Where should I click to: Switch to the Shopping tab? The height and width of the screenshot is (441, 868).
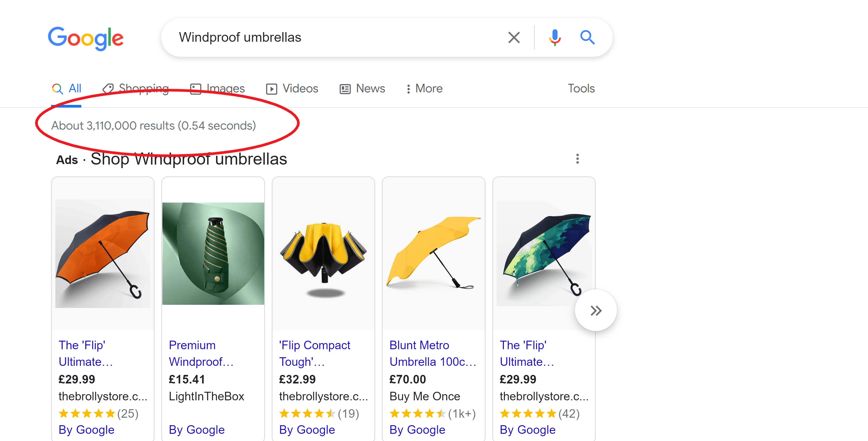tap(136, 89)
